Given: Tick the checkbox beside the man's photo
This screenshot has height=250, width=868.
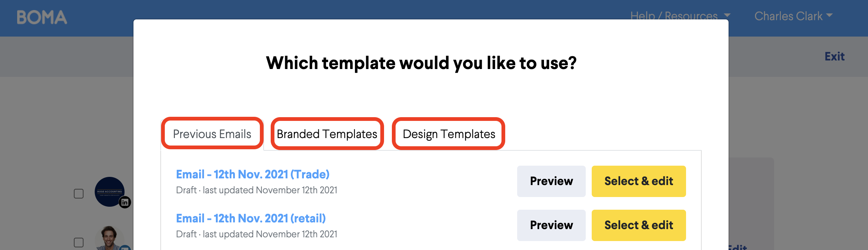Looking at the screenshot, I should (79, 243).
